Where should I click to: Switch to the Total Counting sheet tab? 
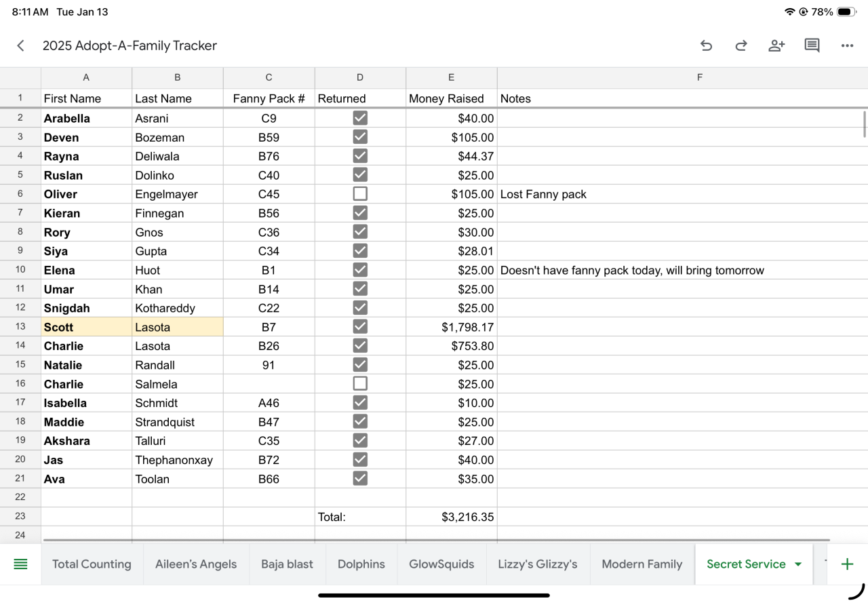point(92,564)
